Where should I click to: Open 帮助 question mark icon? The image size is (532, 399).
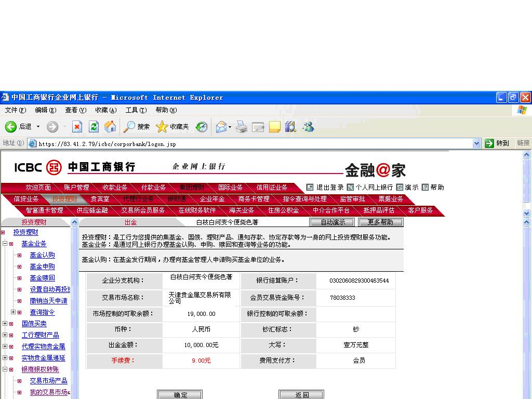[x=425, y=187]
